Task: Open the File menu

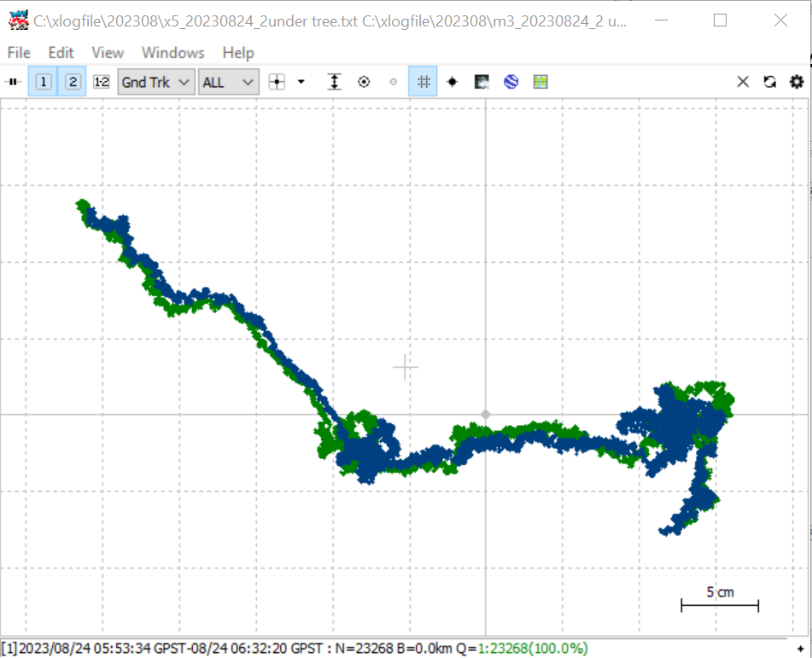Action: click(19, 53)
